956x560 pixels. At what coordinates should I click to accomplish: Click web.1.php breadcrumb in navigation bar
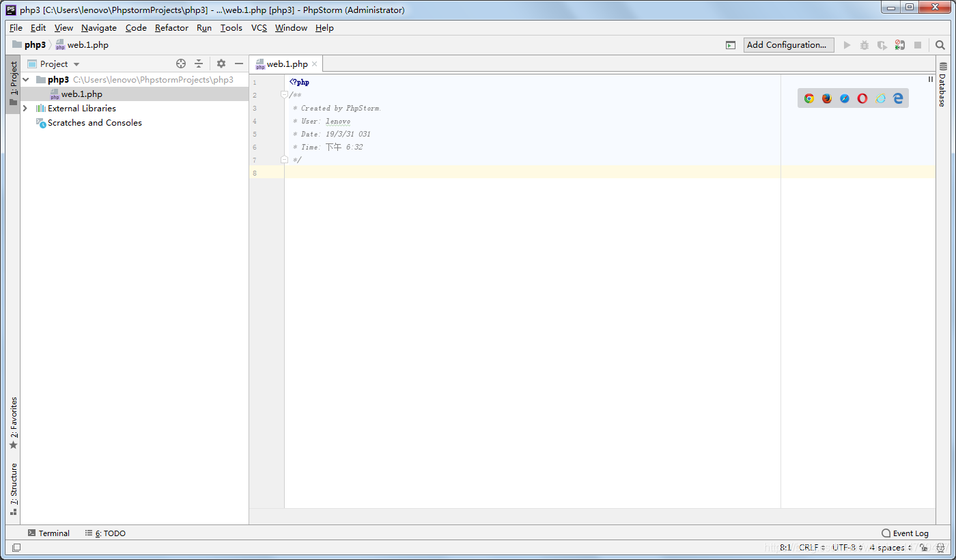pyautogui.click(x=82, y=45)
